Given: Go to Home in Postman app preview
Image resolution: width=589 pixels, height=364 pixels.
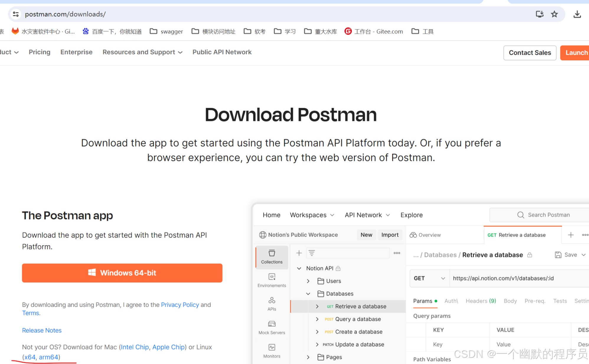Looking at the screenshot, I should [x=272, y=215].
